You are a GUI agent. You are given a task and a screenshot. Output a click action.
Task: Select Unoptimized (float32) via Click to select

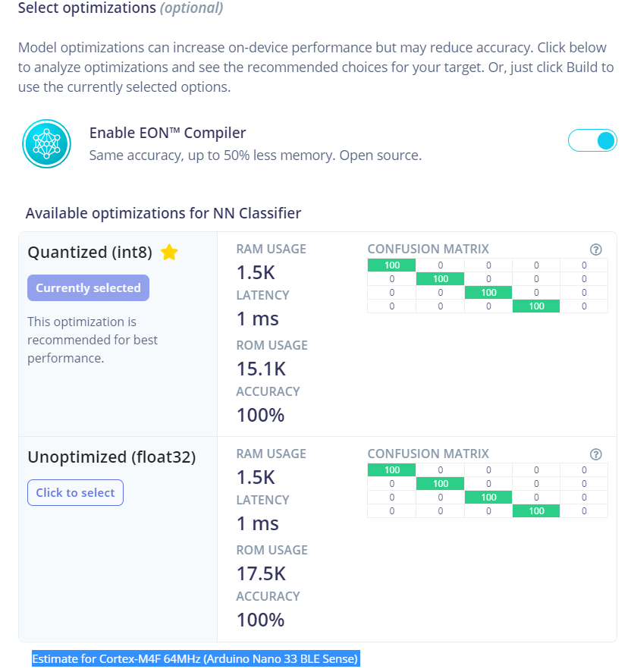(75, 492)
